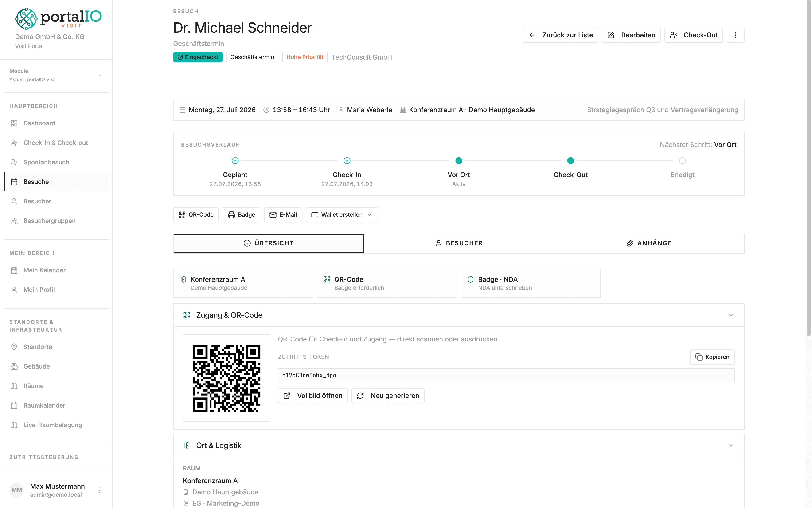Click the date Montag, 27. Juli 2026

point(222,110)
